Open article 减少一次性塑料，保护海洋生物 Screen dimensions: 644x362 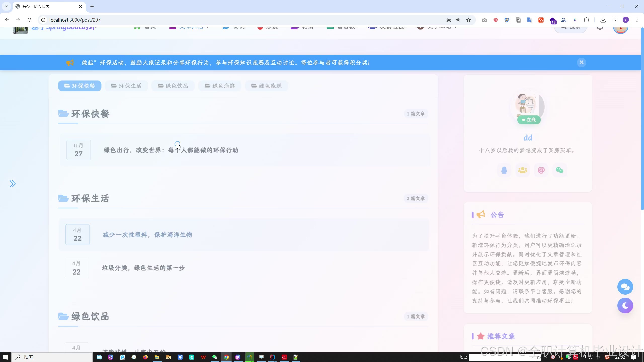point(147,235)
